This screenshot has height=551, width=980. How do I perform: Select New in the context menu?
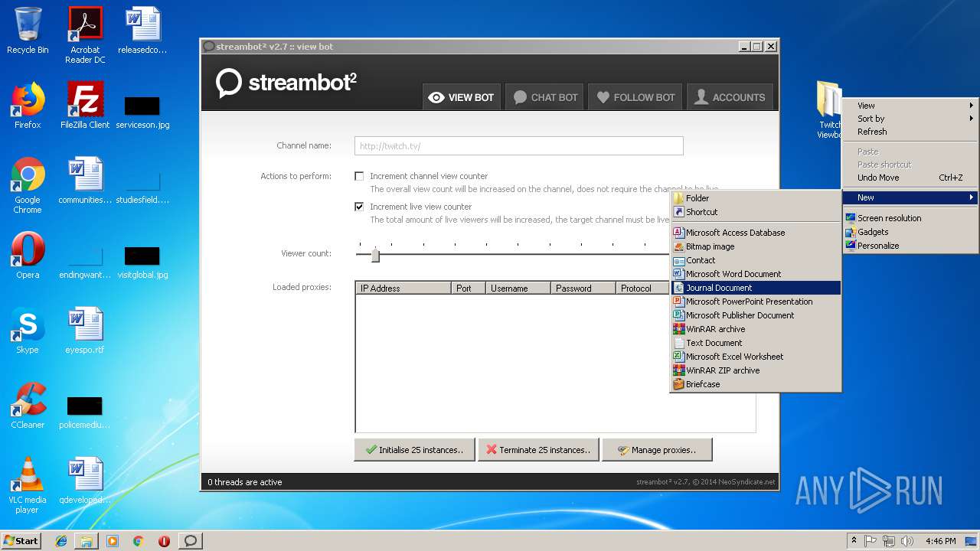click(910, 197)
